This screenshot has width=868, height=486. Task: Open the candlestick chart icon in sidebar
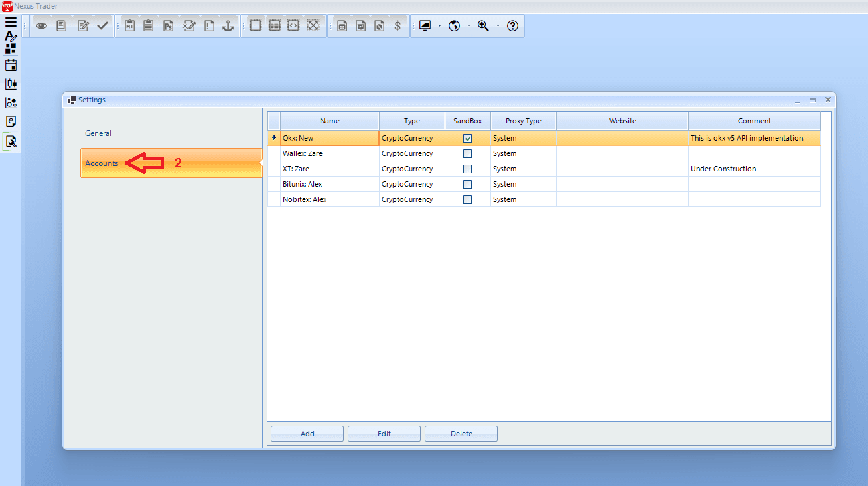pyautogui.click(x=11, y=84)
